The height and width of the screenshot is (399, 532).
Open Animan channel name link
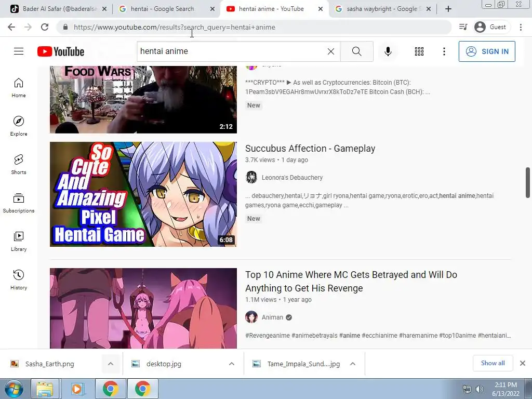(272, 317)
